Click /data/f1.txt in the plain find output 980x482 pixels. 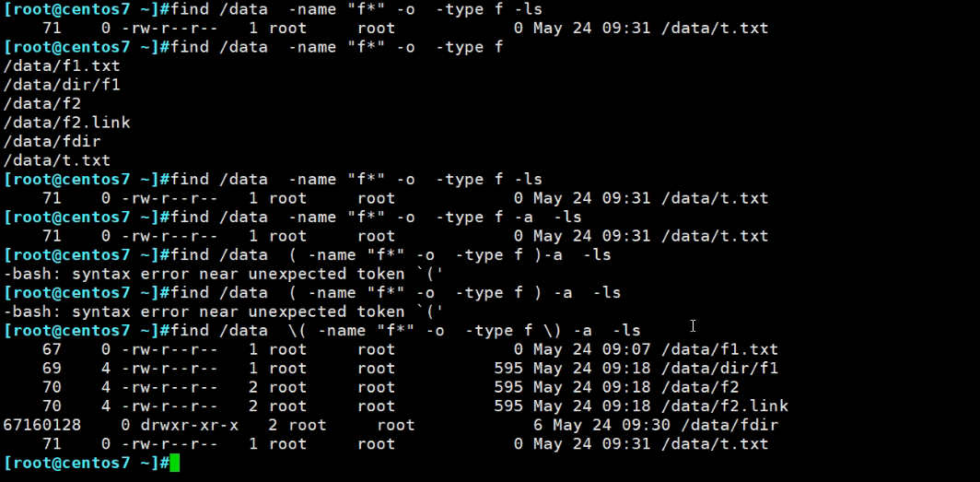point(62,66)
